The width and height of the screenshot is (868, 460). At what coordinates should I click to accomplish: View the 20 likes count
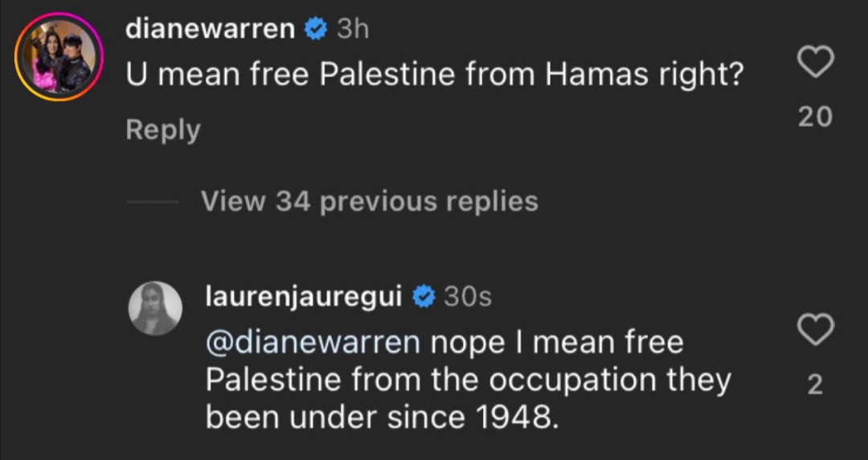coord(816,117)
